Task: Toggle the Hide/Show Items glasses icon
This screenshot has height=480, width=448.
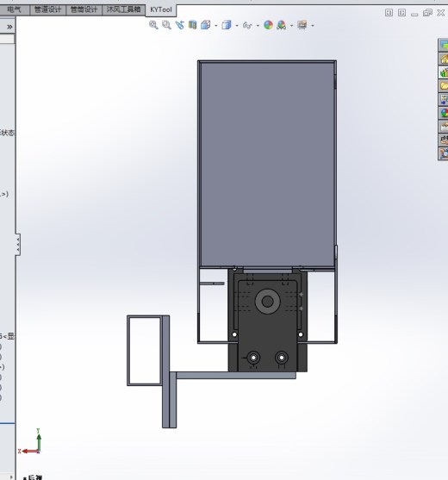Action: tap(247, 25)
